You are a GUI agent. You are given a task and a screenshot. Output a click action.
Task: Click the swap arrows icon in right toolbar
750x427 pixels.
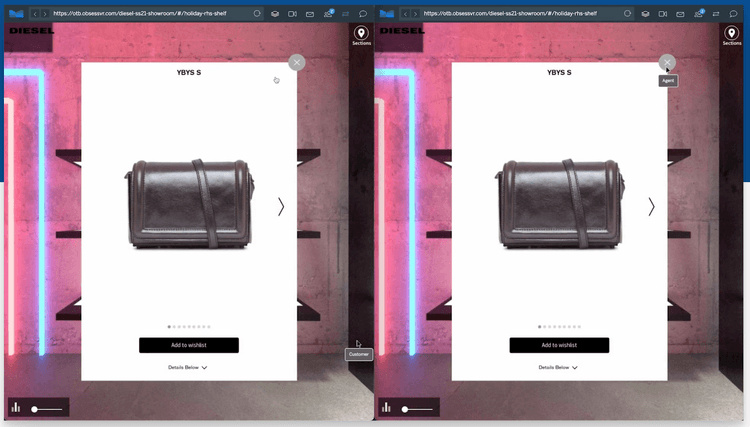(x=715, y=14)
